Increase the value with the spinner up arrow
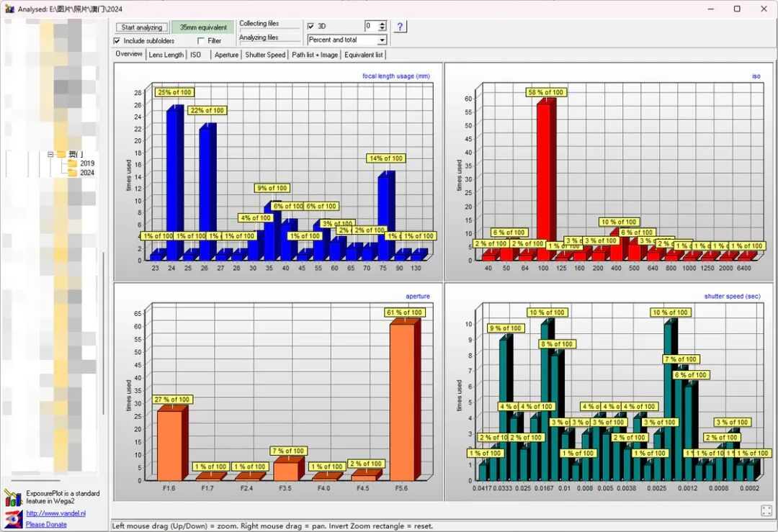778x532 pixels. [382, 23]
